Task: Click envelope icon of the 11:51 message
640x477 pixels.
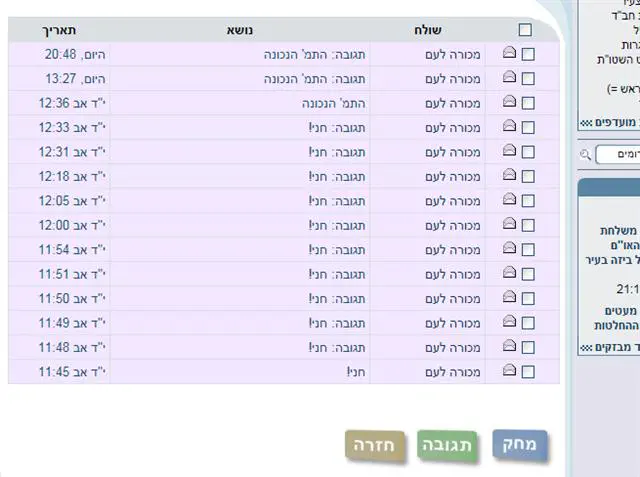Action: (x=509, y=273)
